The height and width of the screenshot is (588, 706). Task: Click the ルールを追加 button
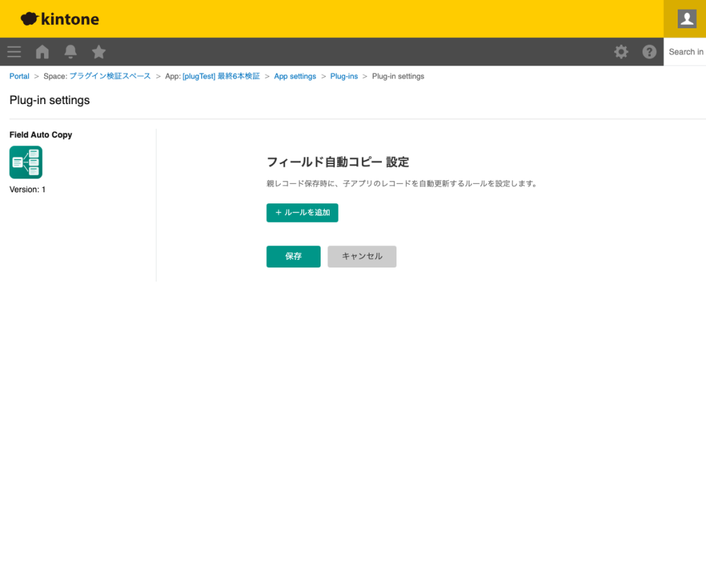(302, 212)
